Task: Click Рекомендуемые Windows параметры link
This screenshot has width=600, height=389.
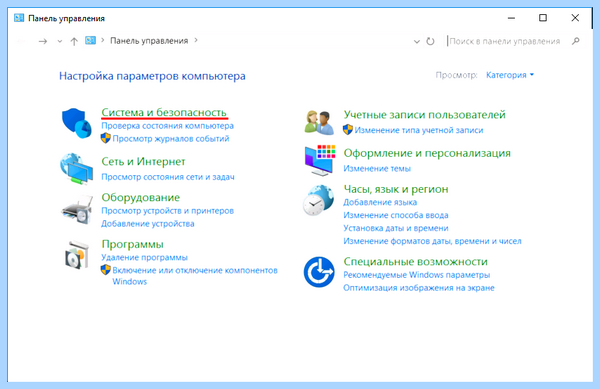Action: pos(416,275)
